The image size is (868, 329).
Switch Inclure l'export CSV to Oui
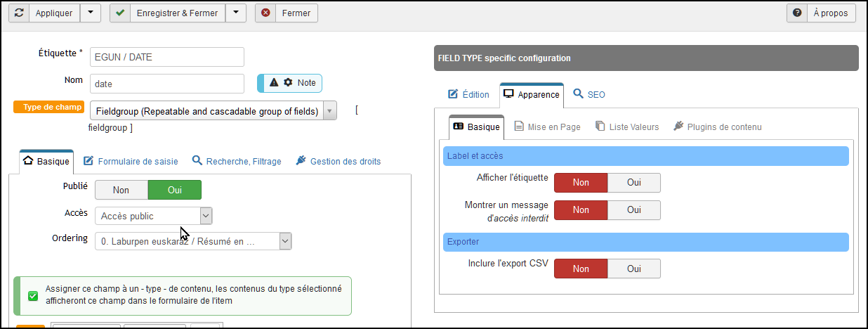coord(634,269)
